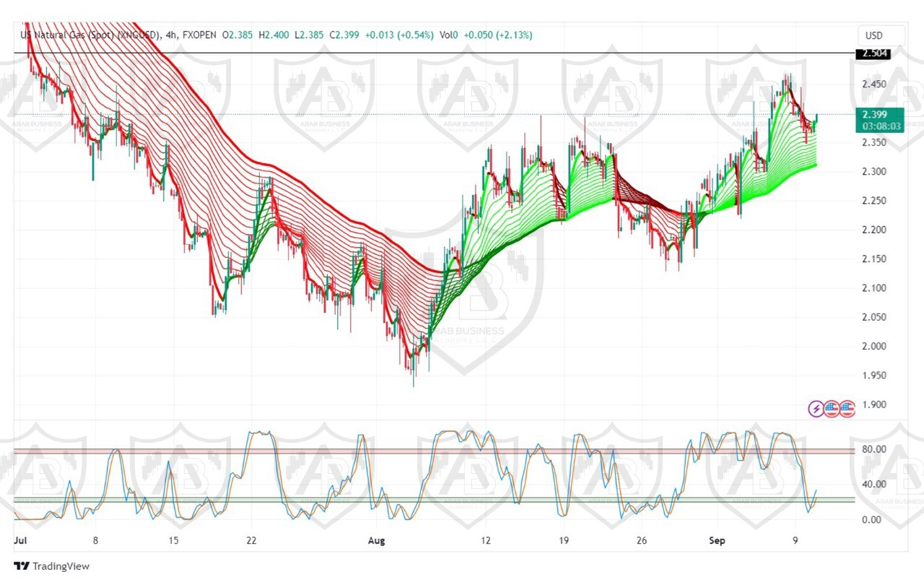Click the 80.00 stochastic axis label
924x580 pixels.
[874, 449]
